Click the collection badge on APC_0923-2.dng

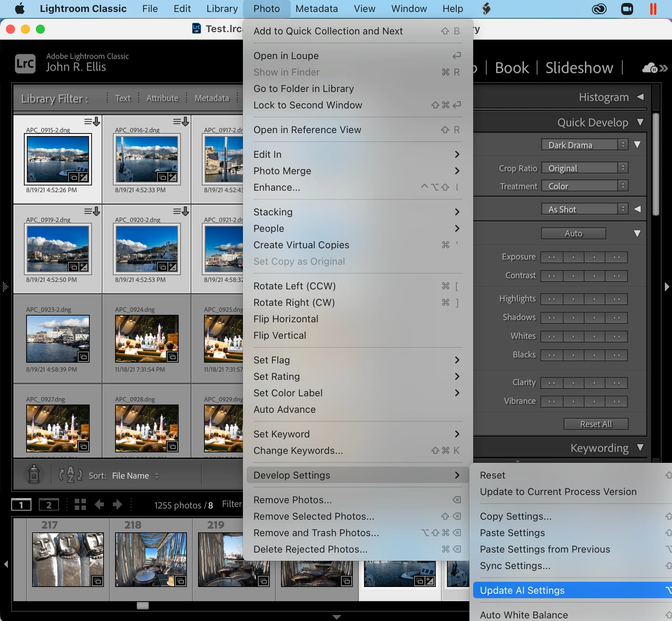83,357
